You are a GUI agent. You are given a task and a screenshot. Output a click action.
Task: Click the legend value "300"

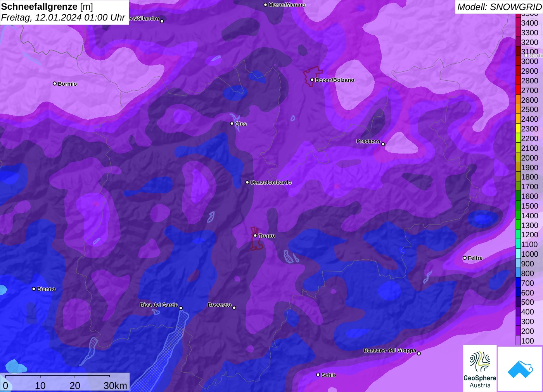tap(527, 321)
